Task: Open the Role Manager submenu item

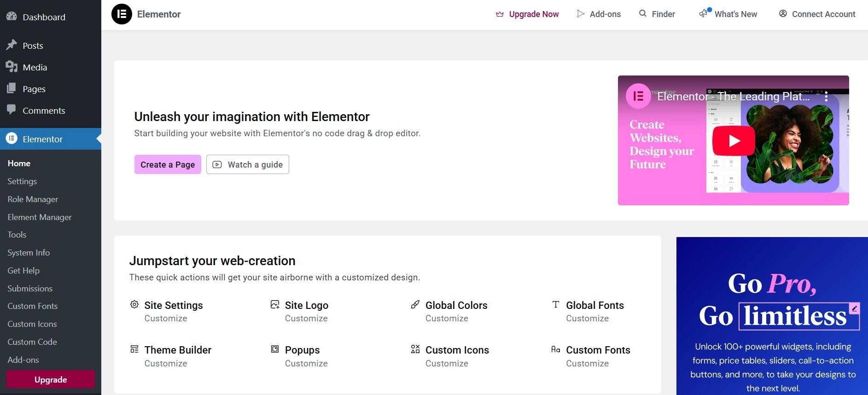Action: click(x=33, y=199)
